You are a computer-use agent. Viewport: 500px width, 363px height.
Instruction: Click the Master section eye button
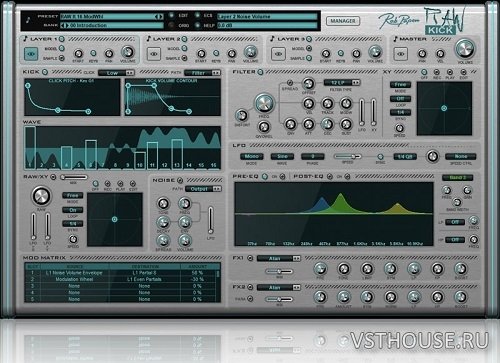pyautogui.click(x=401, y=54)
